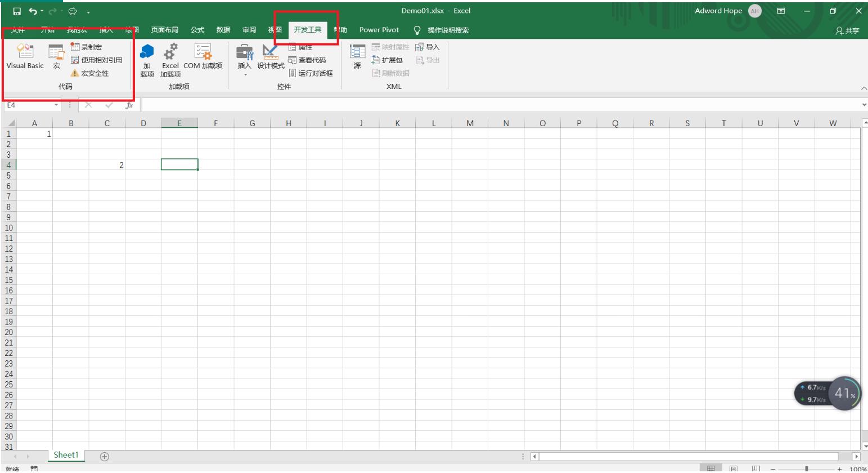Click 运行对话框 (Run Dialog)
The image size is (868, 473).
(311, 73)
